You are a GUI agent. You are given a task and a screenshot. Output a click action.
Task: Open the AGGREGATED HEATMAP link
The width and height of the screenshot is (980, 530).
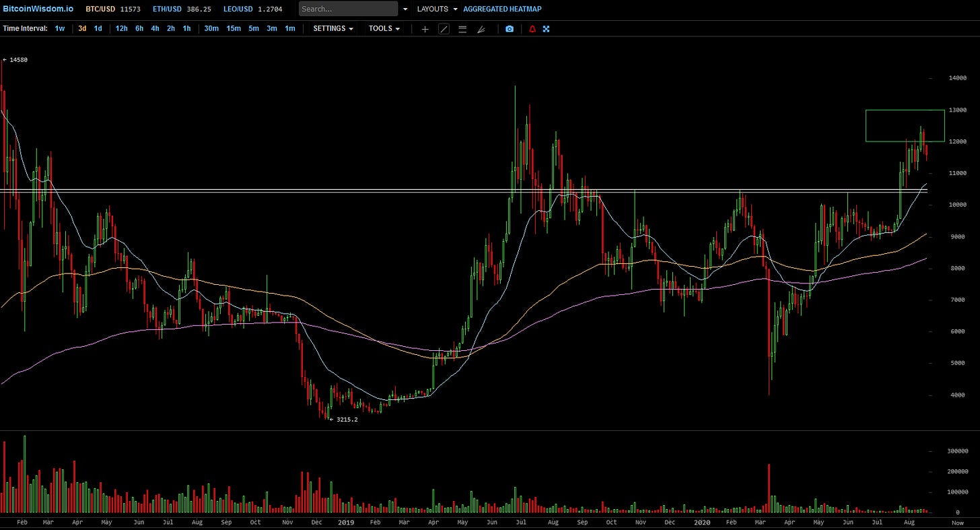click(x=502, y=9)
